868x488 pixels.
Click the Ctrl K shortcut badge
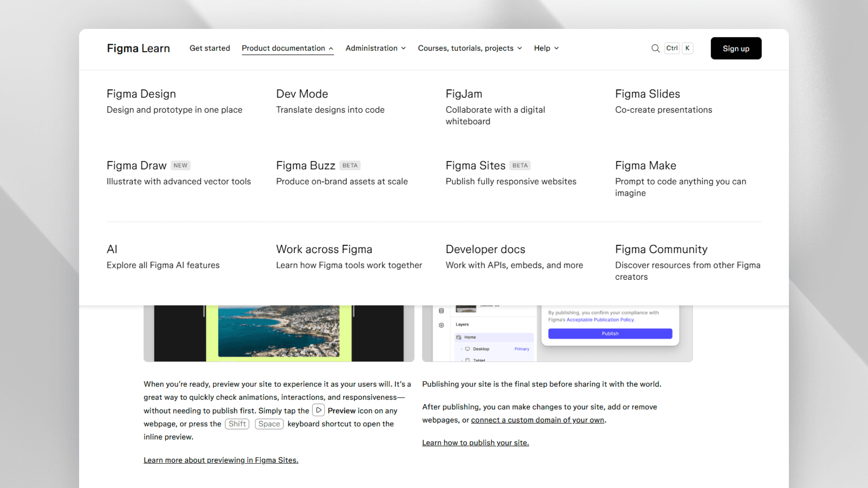coord(678,48)
